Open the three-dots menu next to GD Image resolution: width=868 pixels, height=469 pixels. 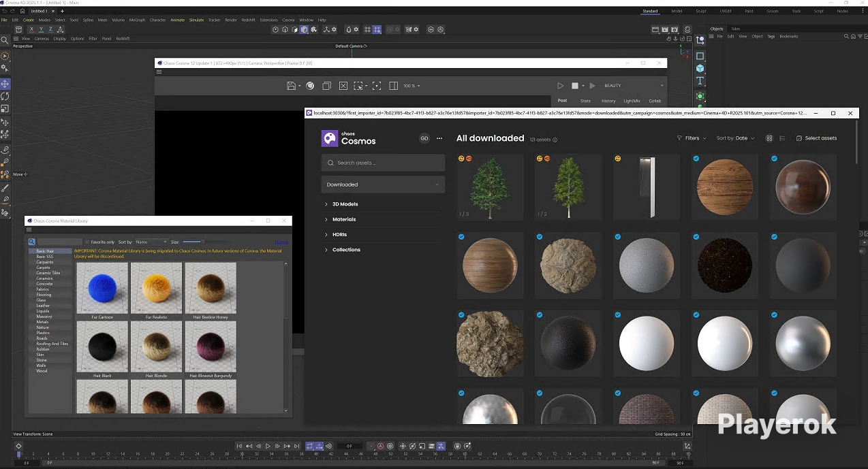tap(439, 138)
